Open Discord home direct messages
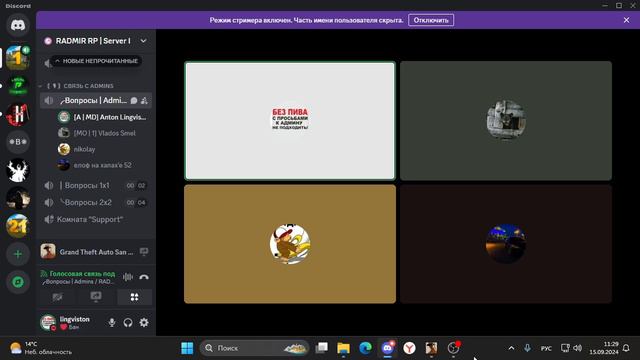This screenshot has height=360, width=640. tap(18, 25)
